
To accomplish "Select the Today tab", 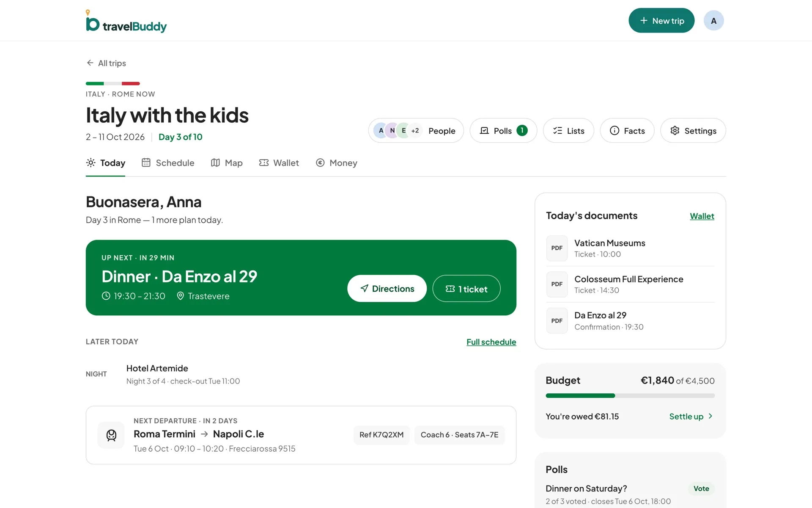I will [x=105, y=163].
